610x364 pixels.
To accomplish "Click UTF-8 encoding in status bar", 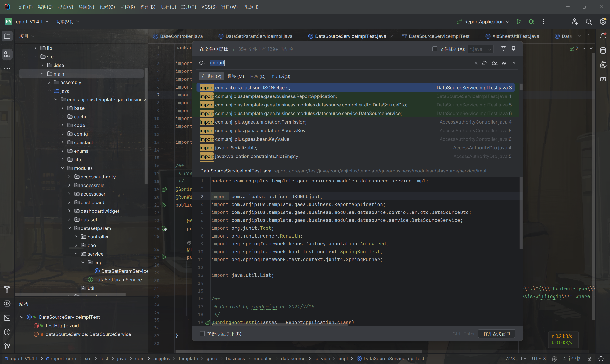I will coord(539,359).
